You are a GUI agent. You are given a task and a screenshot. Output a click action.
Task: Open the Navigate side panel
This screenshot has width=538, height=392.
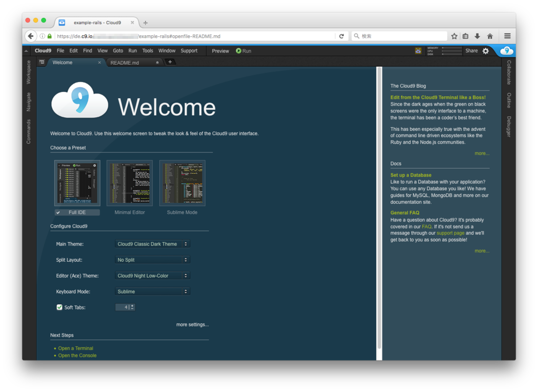(x=28, y=102)
